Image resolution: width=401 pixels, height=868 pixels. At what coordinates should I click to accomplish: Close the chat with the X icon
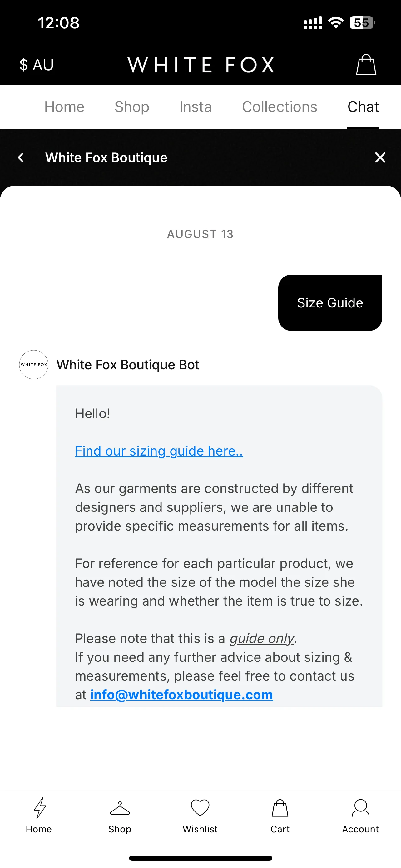click(x=380, y=157)
